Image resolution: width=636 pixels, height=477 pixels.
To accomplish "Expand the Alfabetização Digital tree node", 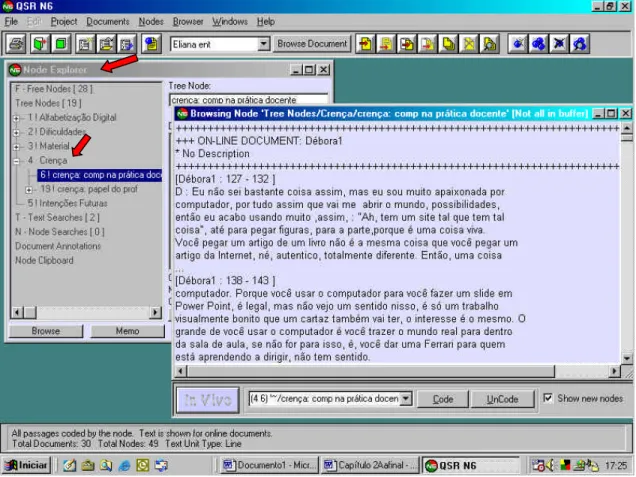I will coord(16,118).
